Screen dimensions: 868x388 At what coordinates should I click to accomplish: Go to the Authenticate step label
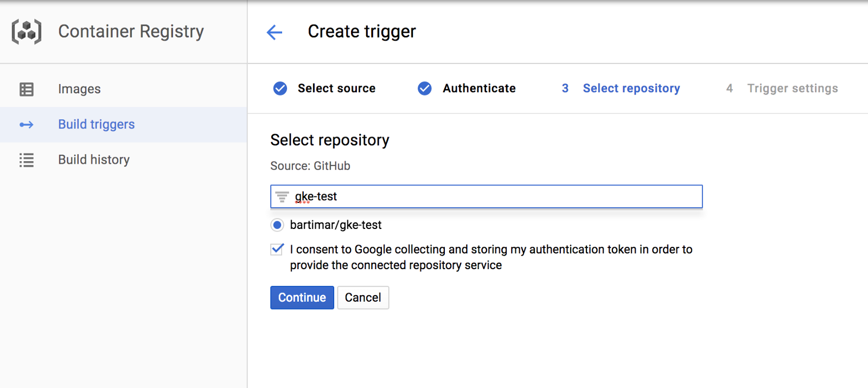point(479,88)
